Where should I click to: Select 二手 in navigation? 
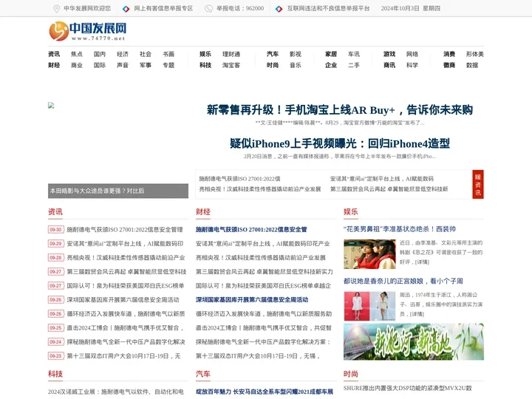(x=354, y=65)
